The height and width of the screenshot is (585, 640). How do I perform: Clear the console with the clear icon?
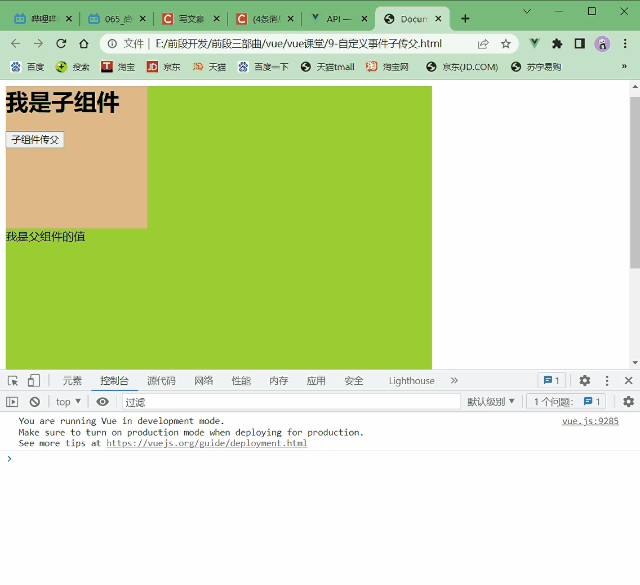34,402
